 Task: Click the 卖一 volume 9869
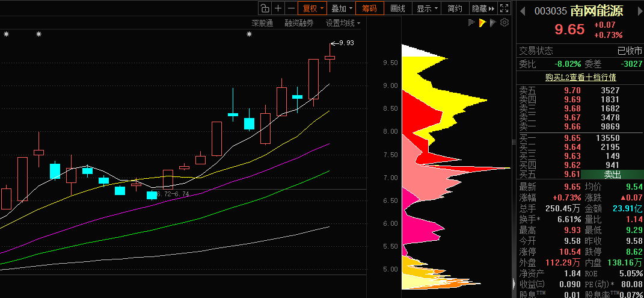pos(610,126)
